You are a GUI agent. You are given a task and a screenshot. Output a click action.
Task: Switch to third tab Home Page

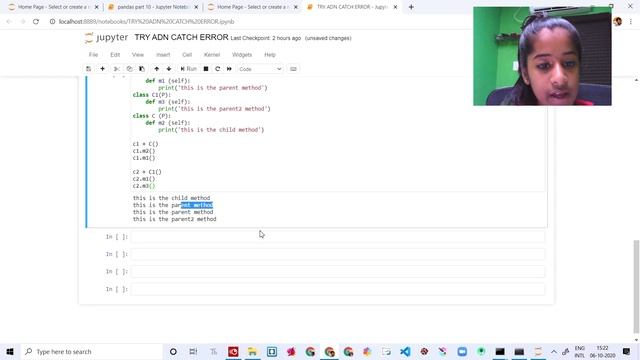click(253, 7)
